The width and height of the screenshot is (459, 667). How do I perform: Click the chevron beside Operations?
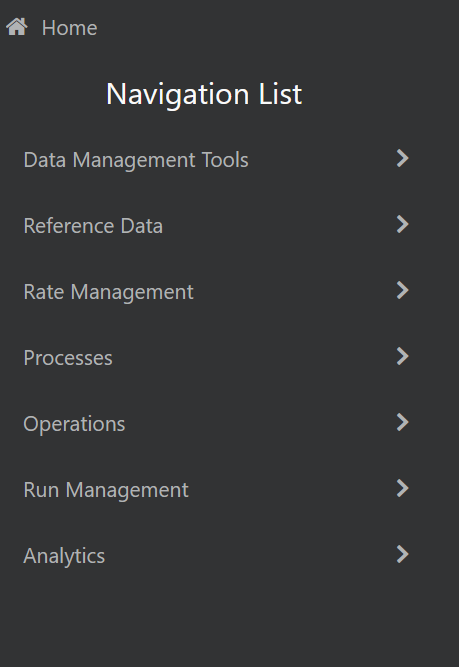pos(402,422)
